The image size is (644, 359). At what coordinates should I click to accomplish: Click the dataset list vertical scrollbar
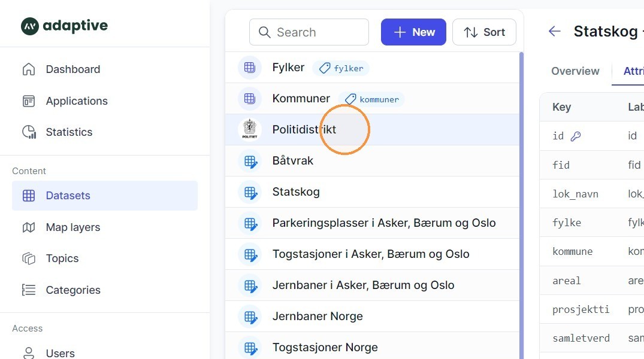click(522, 205)
